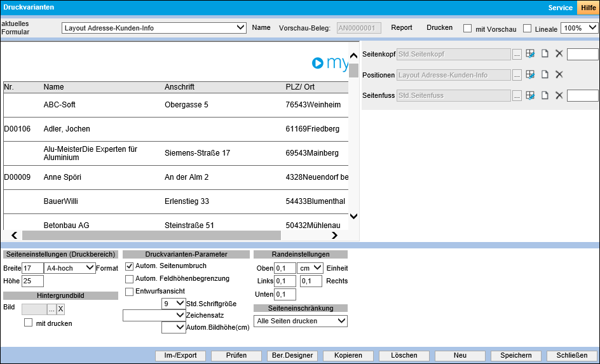Browse for a background Bild file
This screenshot has height=364, width=600.
click(51, 309)
